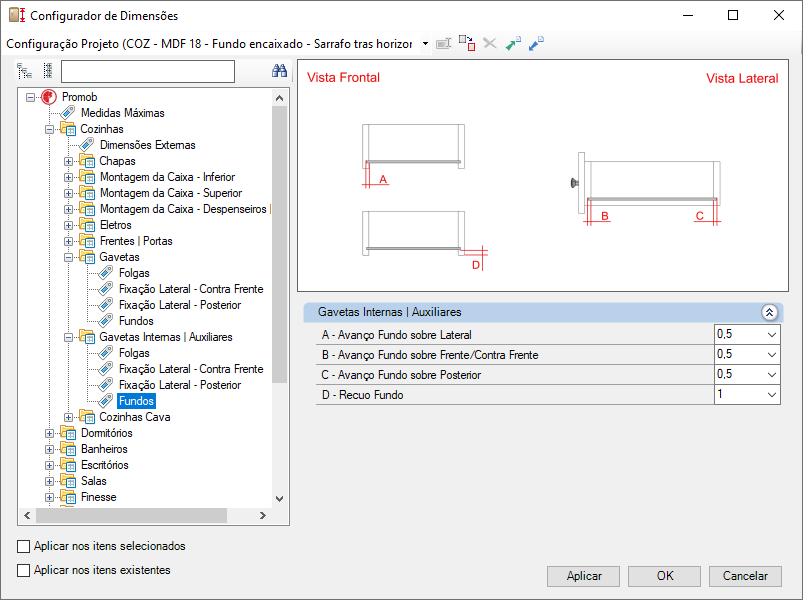Open D - Recuo Fundo value dropdown
803x600 pixels.
[772, 395]
